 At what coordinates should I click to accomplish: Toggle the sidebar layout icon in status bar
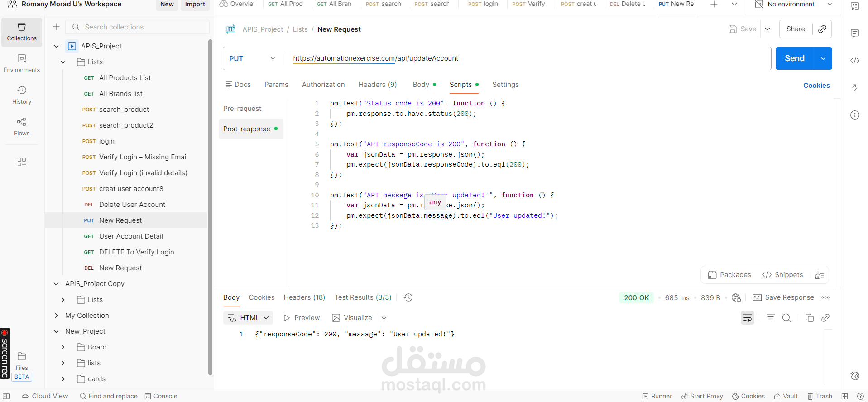tap(6, 396)
